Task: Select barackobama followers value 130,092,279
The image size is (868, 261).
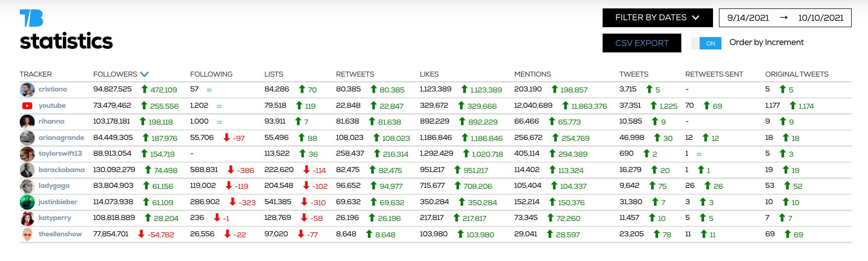Action: point(114,170)
